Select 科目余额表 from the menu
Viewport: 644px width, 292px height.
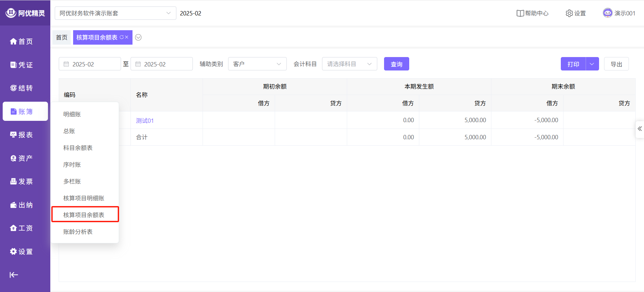[x=78, y=148]
